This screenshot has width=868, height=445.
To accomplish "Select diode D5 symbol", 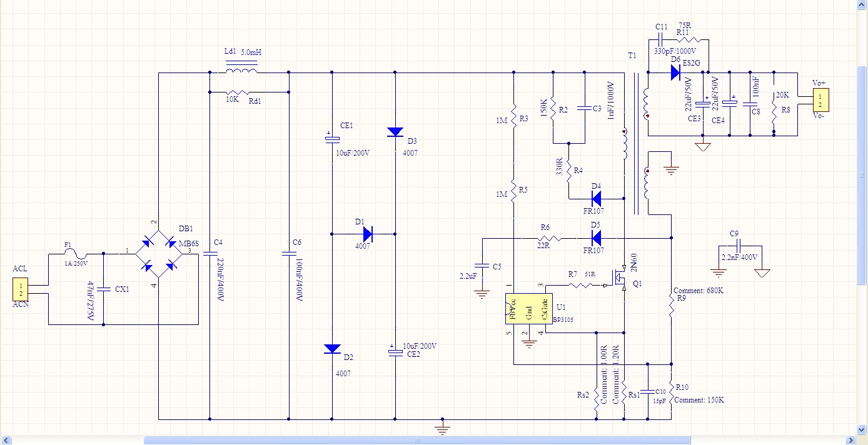I will click(x=596, y=238).
